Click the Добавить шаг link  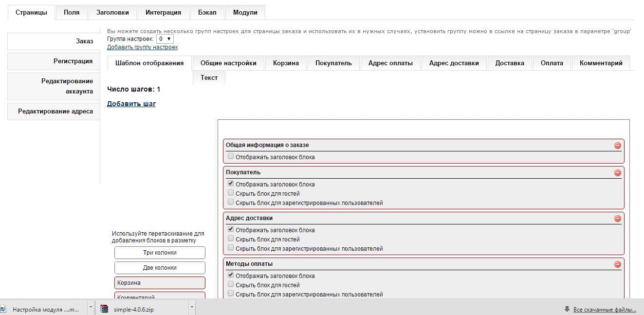pyautogui.click(x=131, y=104)
